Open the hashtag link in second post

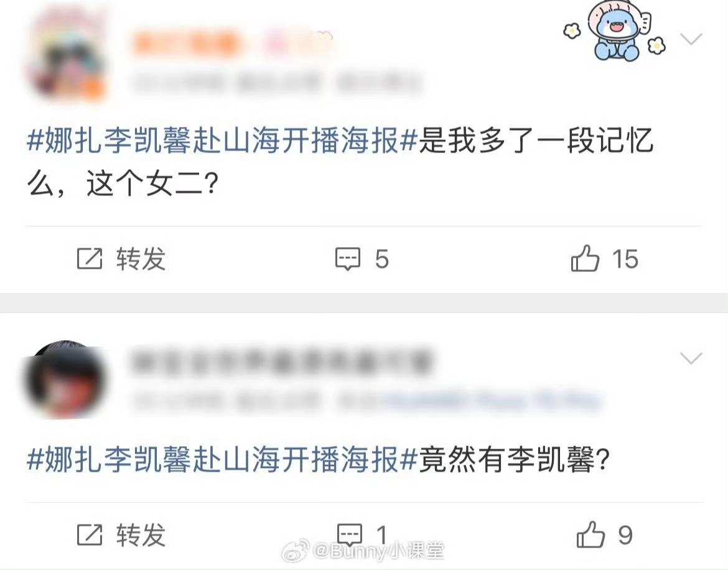(223, 459)
